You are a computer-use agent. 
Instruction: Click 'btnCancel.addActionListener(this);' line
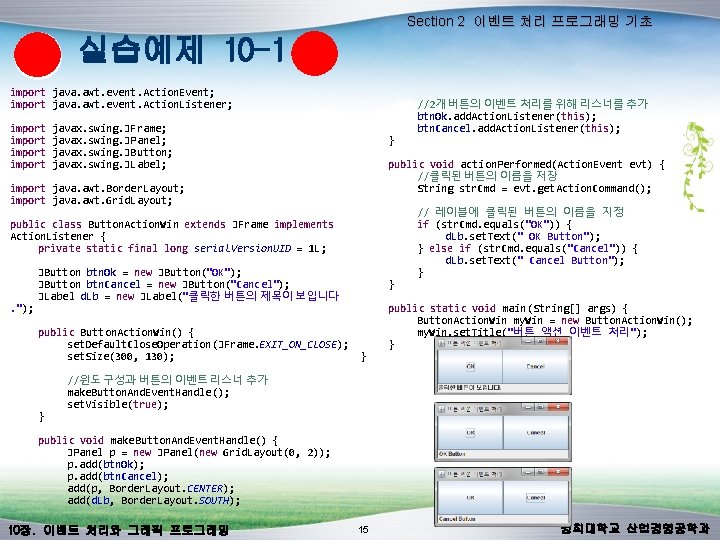(x=518, y=129)
